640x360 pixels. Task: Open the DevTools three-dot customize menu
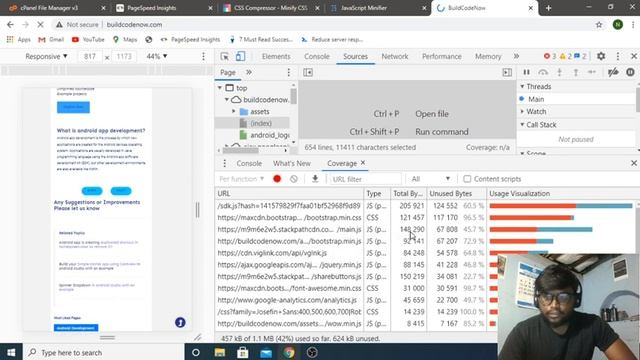(618, 56)
